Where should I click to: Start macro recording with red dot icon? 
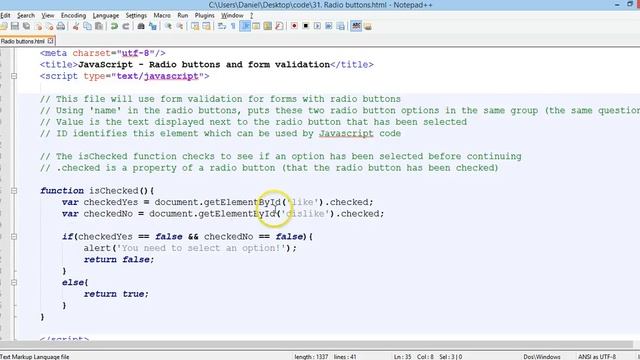[294, 27]
